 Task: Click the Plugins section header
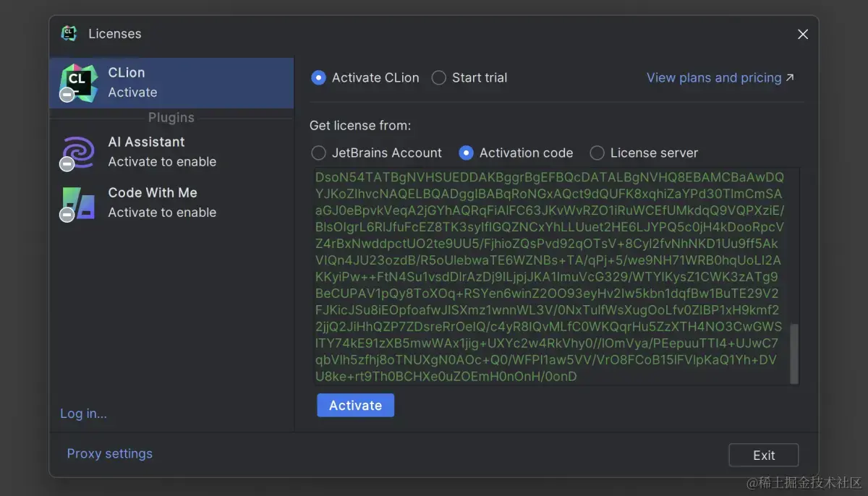(171, 117)
